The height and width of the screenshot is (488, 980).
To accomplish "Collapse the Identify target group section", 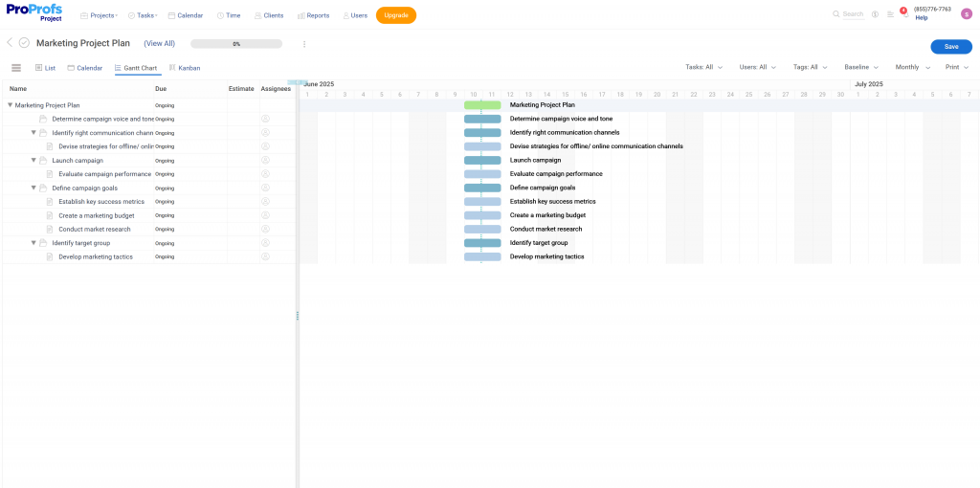I will pyautogui.click(x=33, y=243).
